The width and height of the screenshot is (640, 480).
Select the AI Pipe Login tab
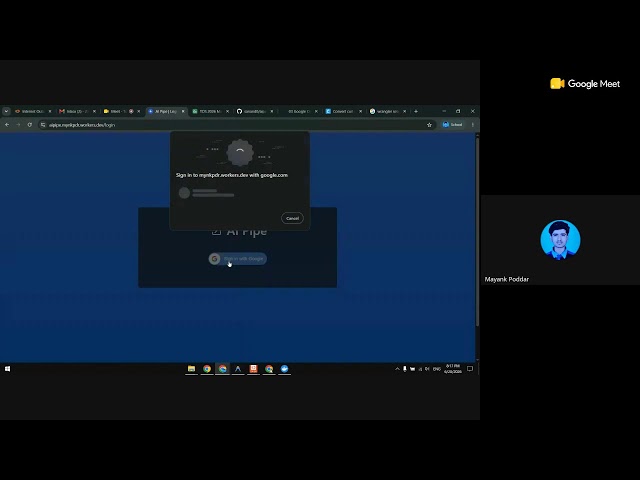pos(165,111)
